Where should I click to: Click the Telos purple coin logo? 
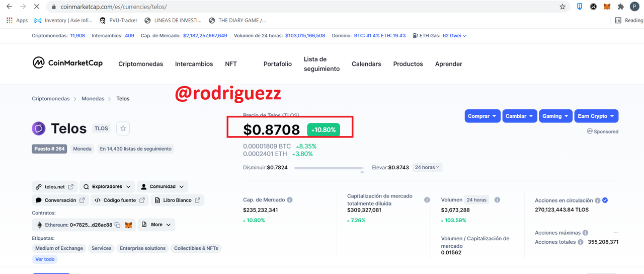click(x=39, y=128)
